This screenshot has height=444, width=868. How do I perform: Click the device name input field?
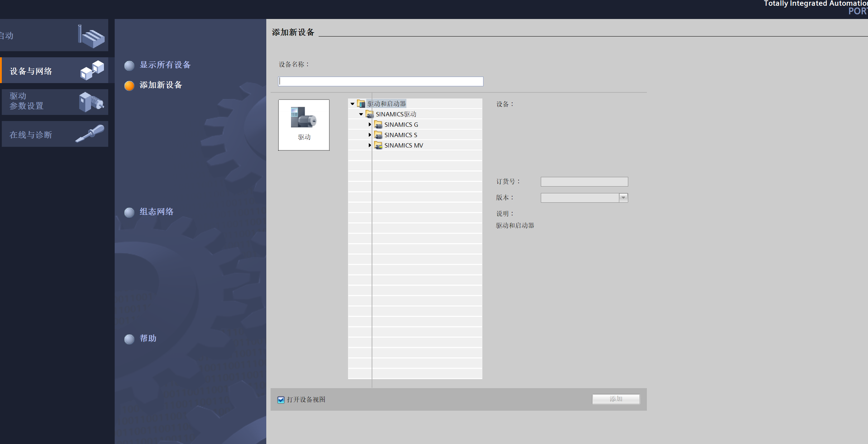pyautogui.click(x=381, y=81)
